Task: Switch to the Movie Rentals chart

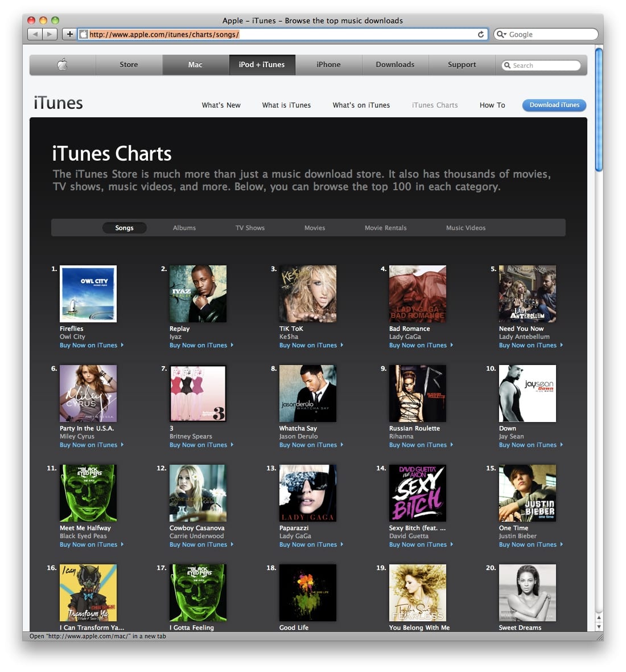Action: [x=385, y=228]
